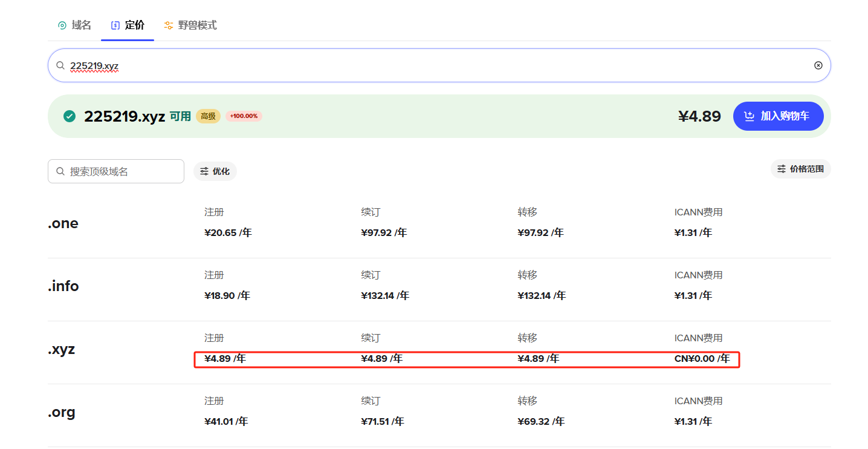Select the highlighted .xyz pricing row

point(467,358)
